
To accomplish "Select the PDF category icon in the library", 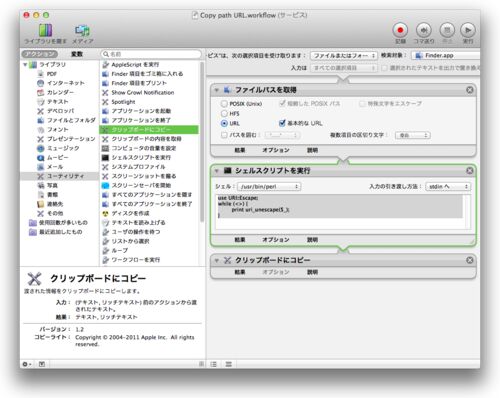I will point(41,74).
